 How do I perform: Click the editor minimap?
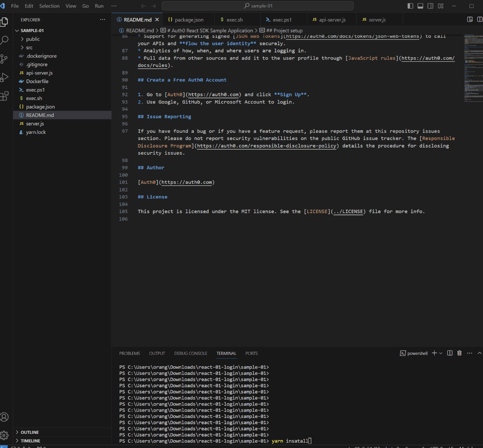pyautogui.click(x=473, y=68)
